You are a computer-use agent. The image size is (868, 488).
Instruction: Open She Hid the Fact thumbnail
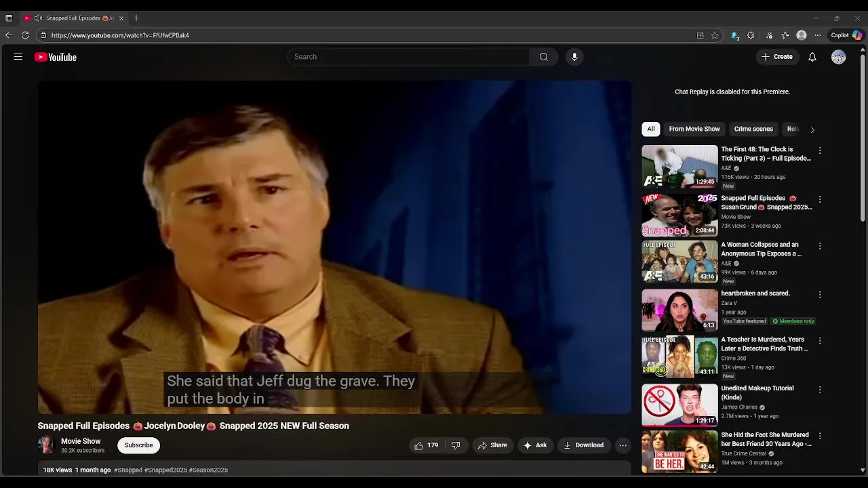tap(679, 452)
